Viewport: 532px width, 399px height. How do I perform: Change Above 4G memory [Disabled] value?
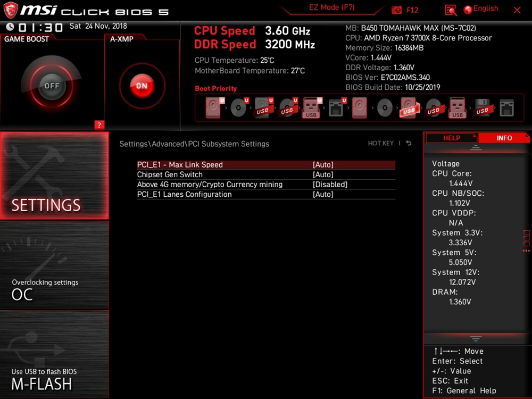330,184
